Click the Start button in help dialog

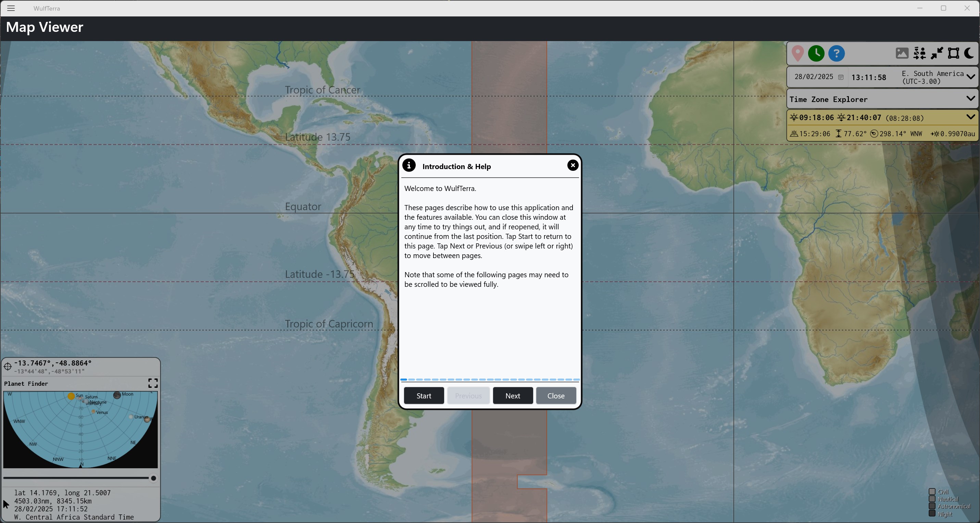pos(424,396)
